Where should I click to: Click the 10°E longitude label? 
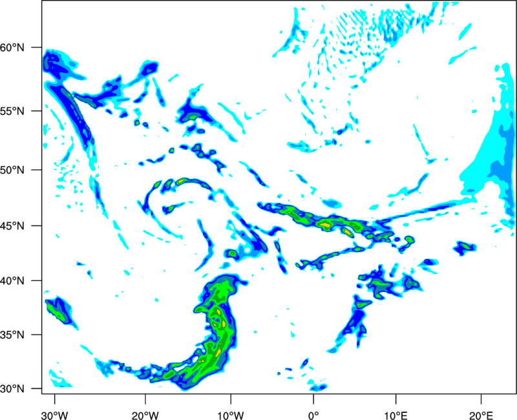click(396, 415)
